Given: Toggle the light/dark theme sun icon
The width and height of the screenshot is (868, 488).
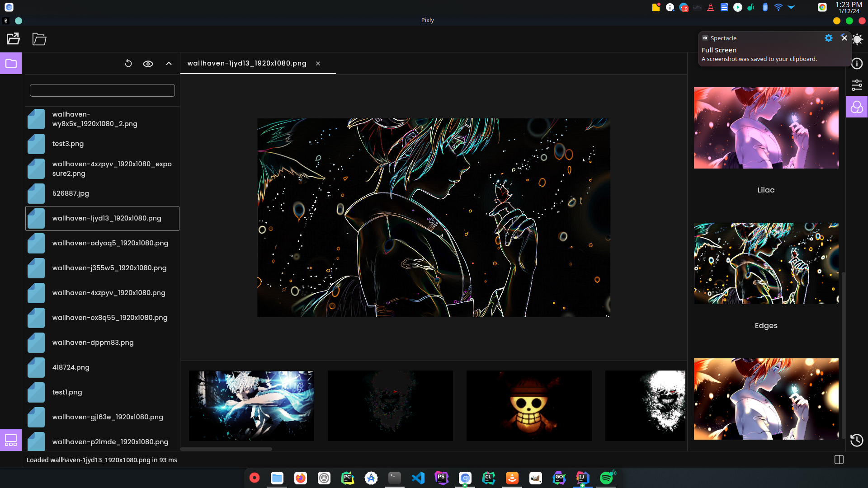Looking at the screenshot, I should coord(857,39).
